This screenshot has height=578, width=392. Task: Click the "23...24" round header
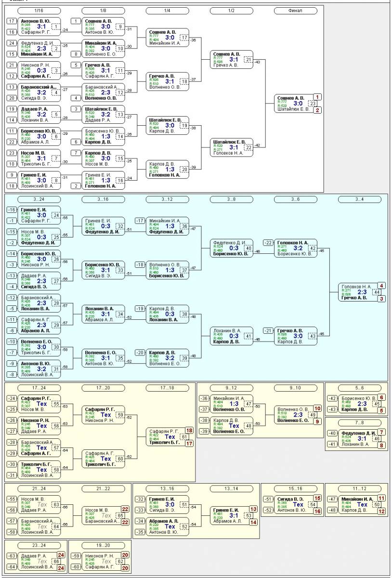point(39,545)
